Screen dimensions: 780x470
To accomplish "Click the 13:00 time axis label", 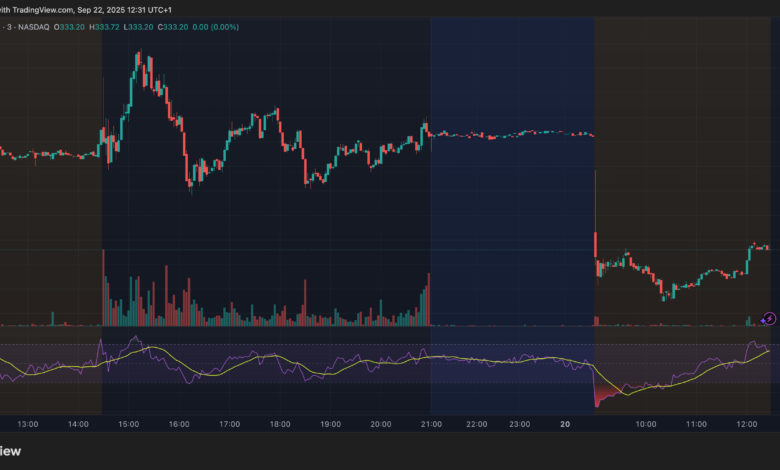I will click(27, 424).
